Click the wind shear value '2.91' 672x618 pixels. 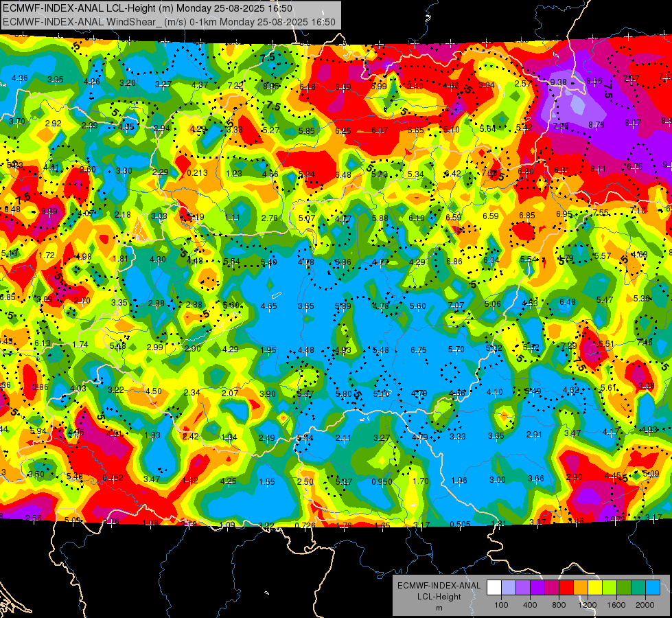pos(534,435)
